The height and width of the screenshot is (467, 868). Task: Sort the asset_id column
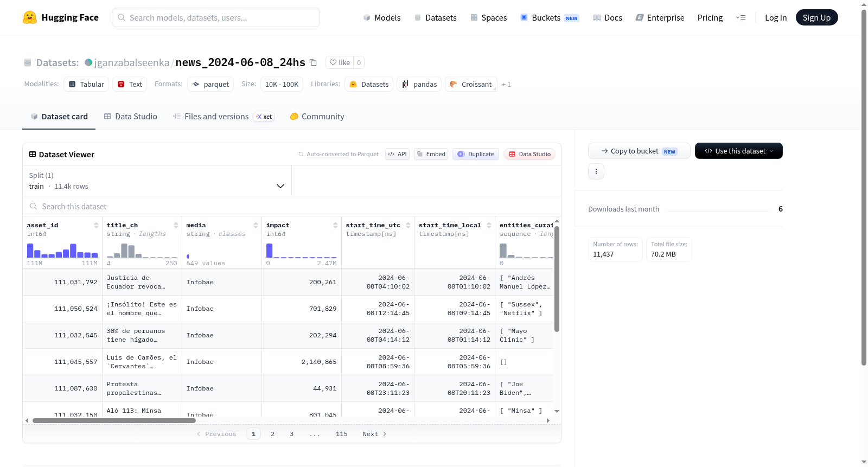tap(96, 225)
